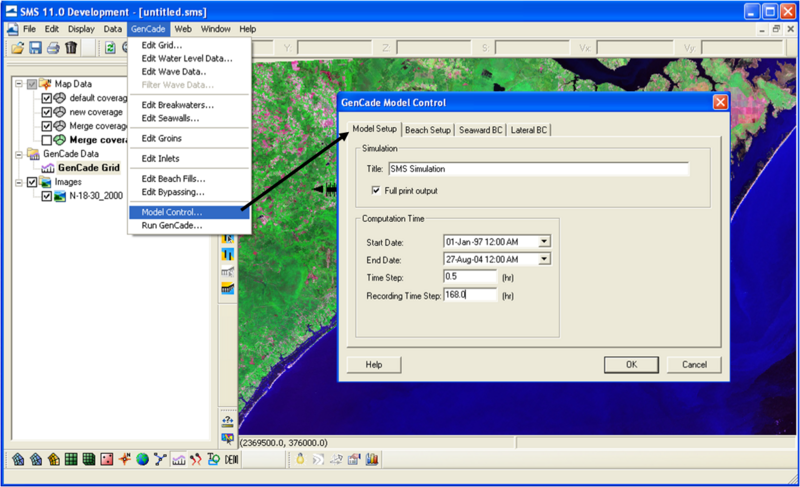
Task: Switch to the Beach Setup tab
Action: (x=428, y=130)
